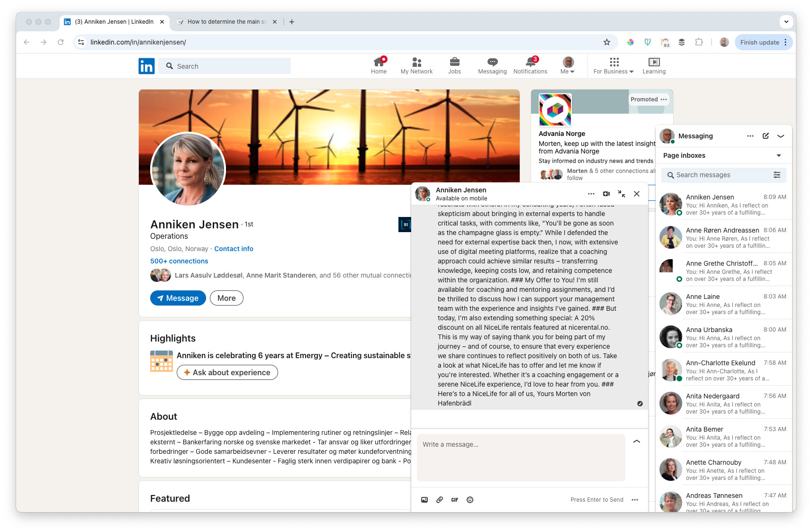
Task: Open Messaging panel options ellipsis
Action: point(750,136)
